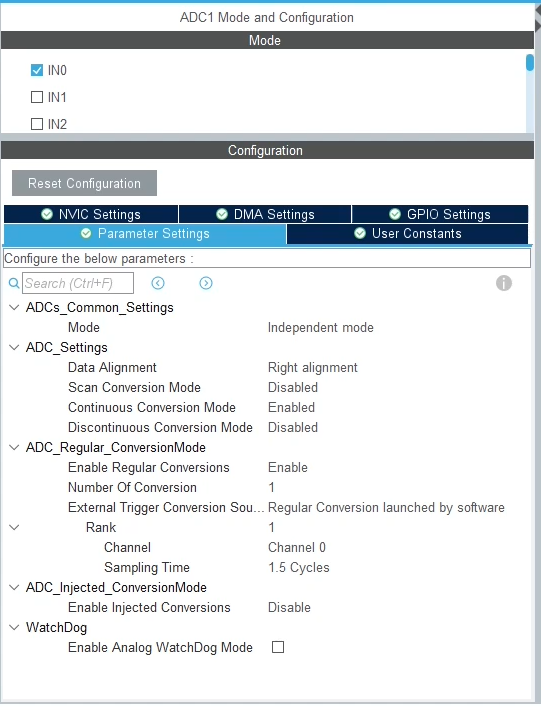Collapse the Rank section chevron
This screenshot has height=710, width=541.
[x=14, y=528]
